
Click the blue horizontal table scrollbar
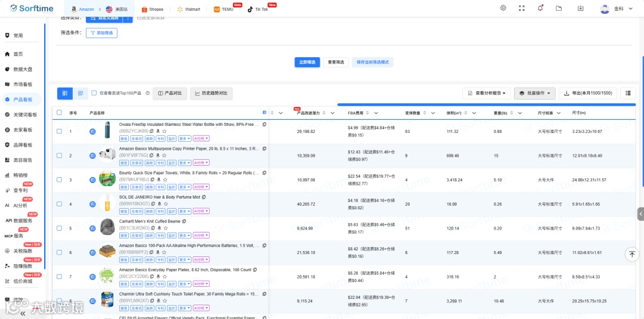(x=487, y=105)
